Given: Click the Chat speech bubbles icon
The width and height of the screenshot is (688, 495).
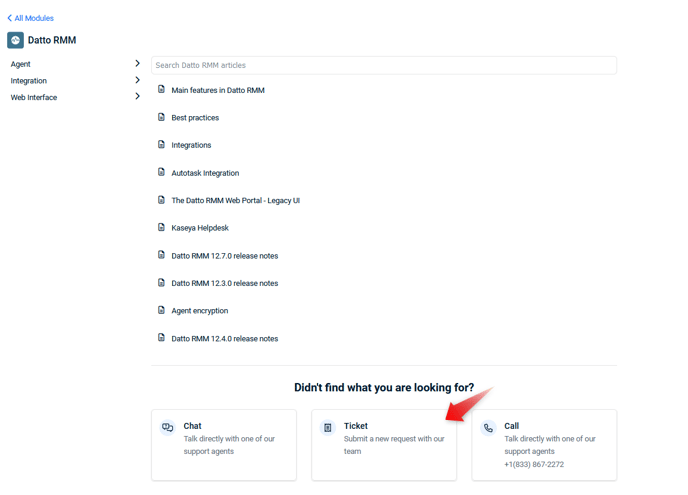Looking at the screenshot, I should pos(167,427).
